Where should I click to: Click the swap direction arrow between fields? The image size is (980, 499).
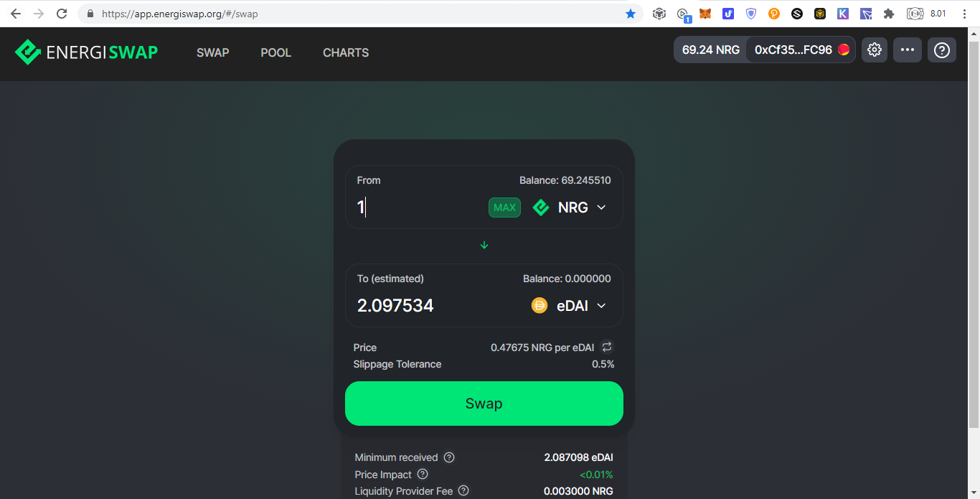[484, 245]
